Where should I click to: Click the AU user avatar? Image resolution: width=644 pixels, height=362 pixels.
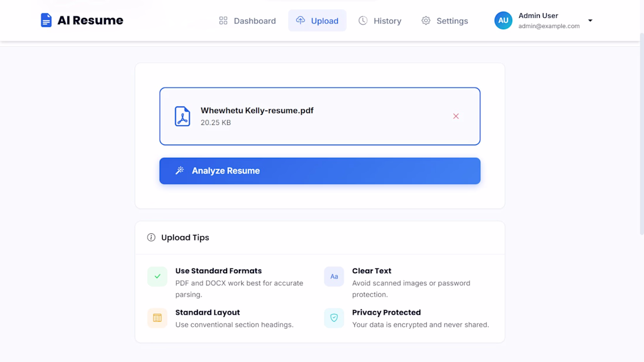[503, 20]
